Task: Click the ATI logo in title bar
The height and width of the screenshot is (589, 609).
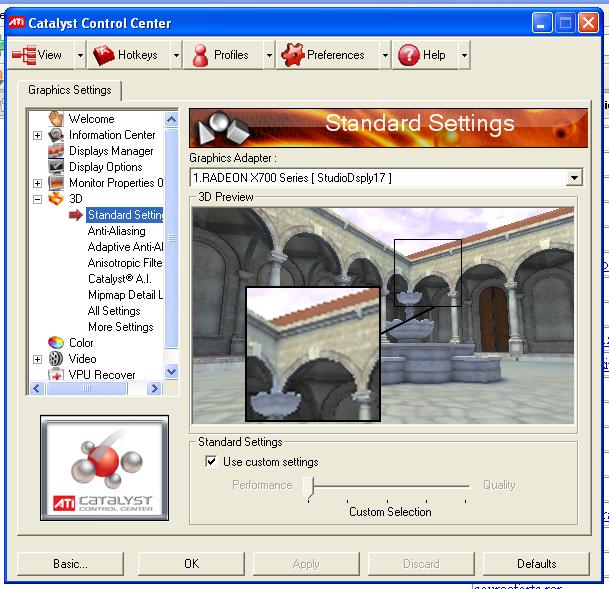Action: [16, 22]
